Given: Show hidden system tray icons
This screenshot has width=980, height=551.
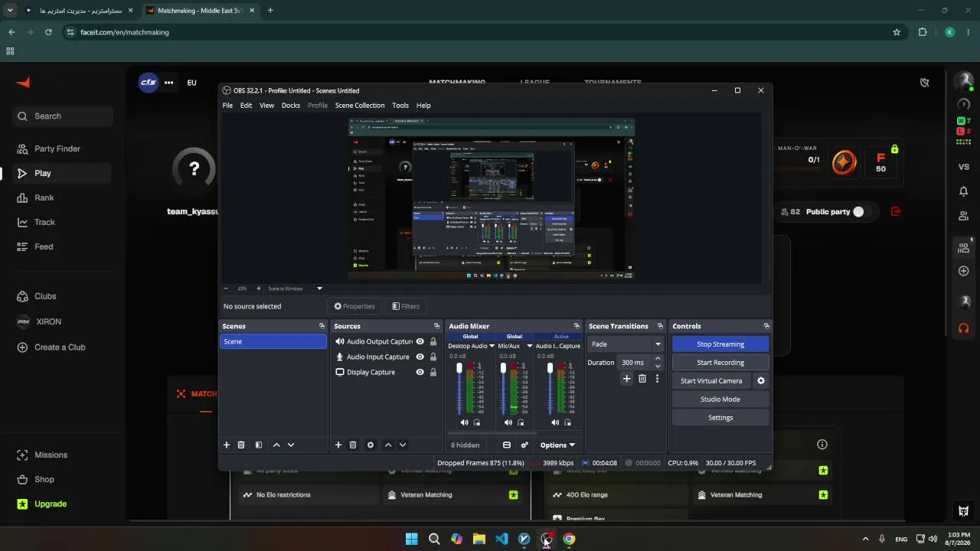Looking at the screenshot, I should click(865, 539).
